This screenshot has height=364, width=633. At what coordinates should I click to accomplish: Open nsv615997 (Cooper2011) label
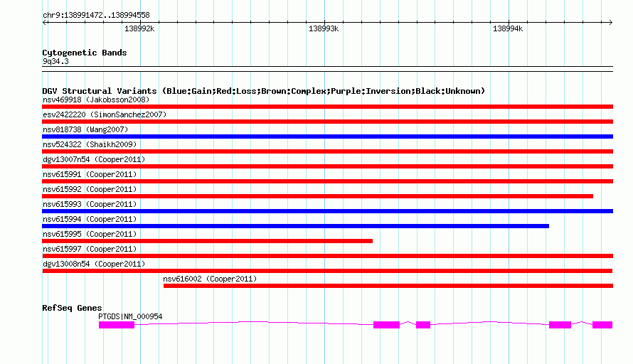(90, 249)
